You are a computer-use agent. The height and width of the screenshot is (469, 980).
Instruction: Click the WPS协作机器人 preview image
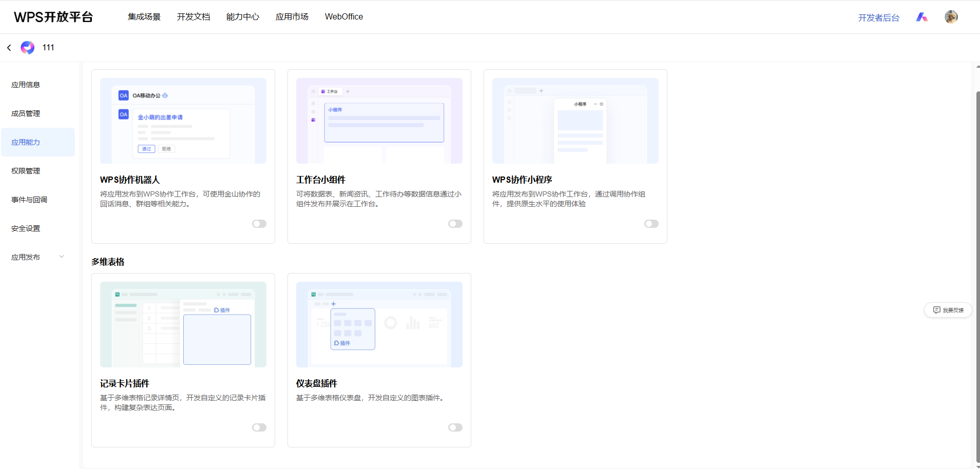(x=183, y=121)
